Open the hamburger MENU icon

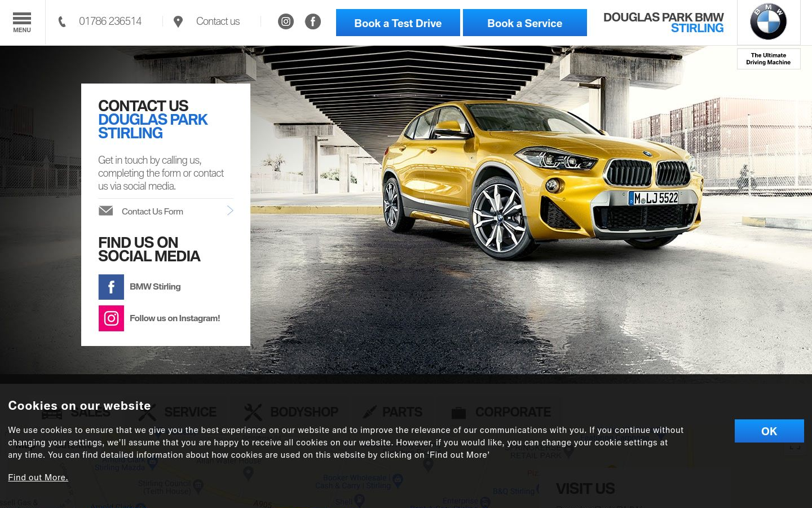tap(22, 23)
